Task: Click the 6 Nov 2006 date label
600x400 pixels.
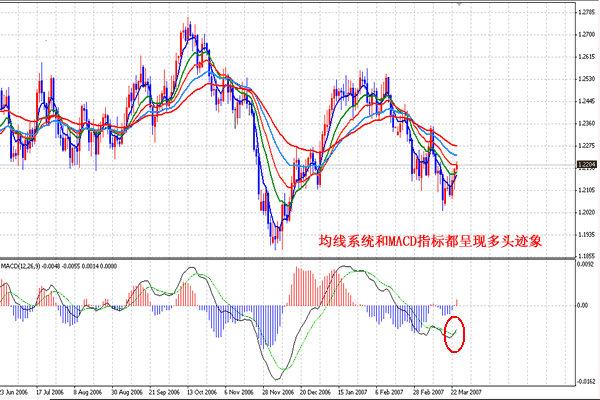Action: tap(239, 392)
